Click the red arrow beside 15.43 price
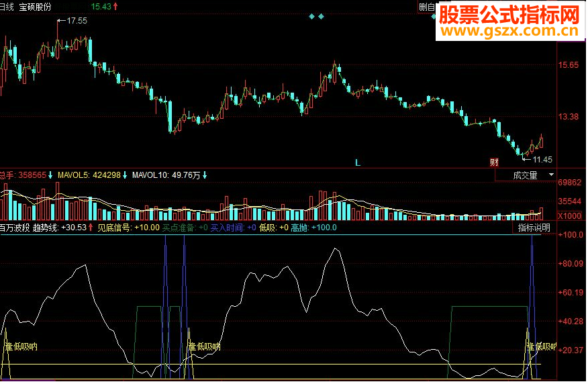588x384 pixels. tap(115, 7)
